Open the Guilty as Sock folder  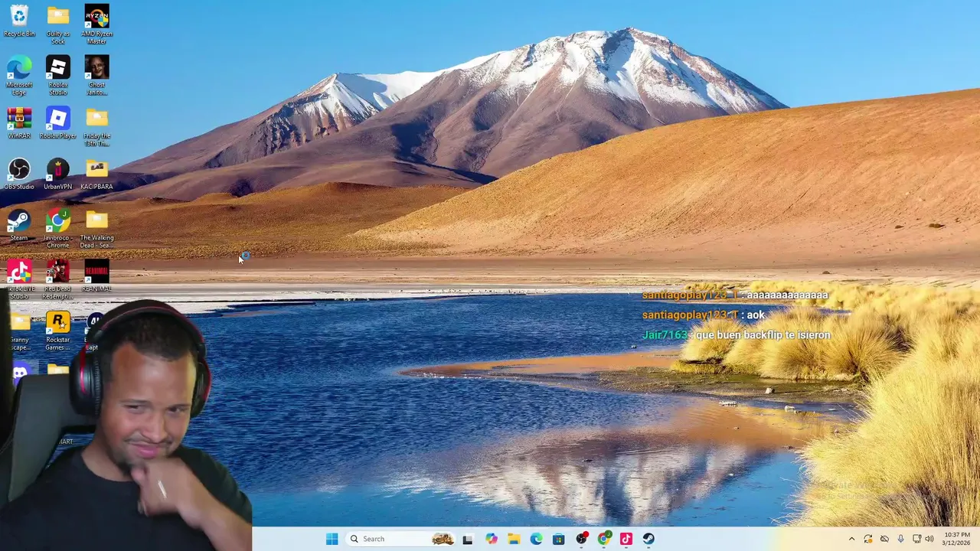point(58,24)
